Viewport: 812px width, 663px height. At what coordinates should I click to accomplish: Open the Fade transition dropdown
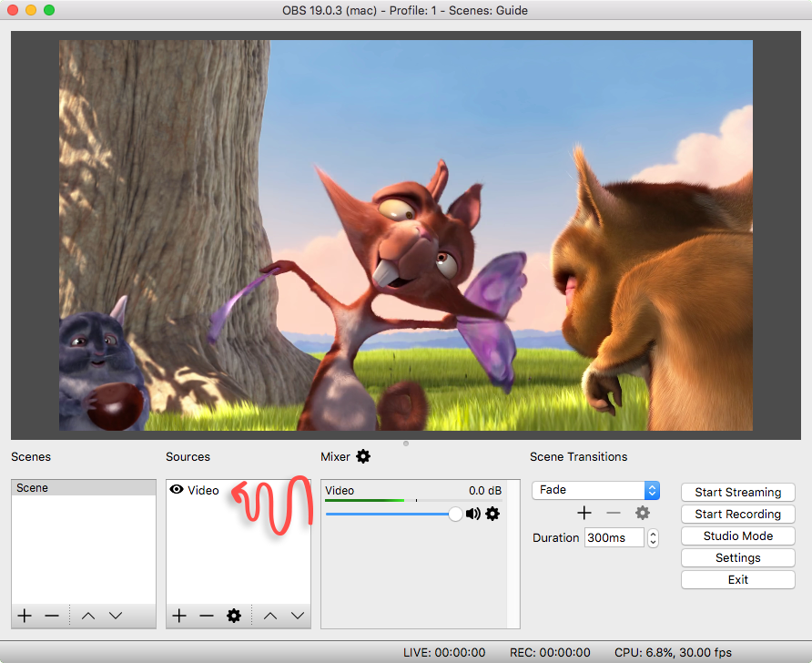point(595,490)
